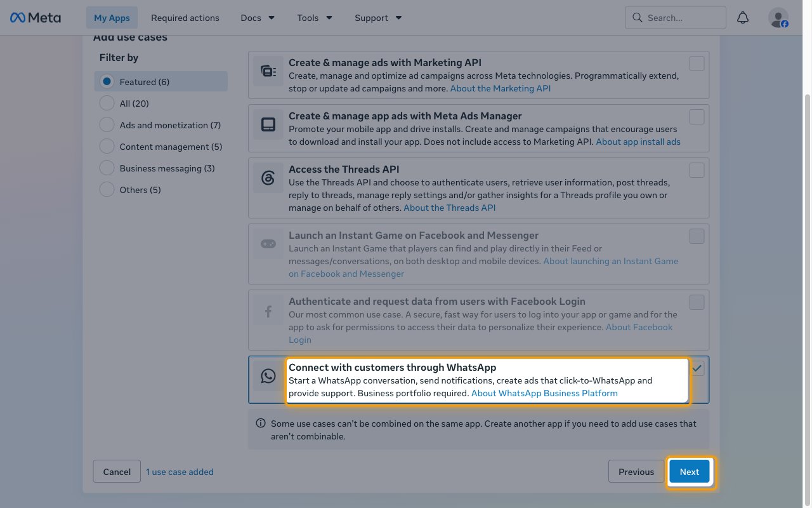Click 'Connect with customers through WhatsApp' title
The height and width of the screenshot is (508, 812).
pyautogui.click(x=392, y=368)
